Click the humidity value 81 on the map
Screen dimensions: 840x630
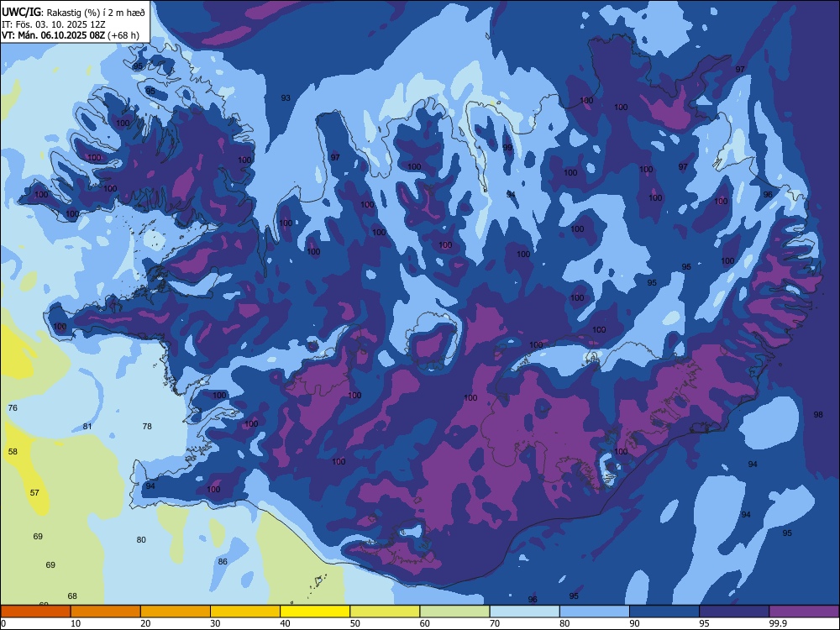[87, 427]
